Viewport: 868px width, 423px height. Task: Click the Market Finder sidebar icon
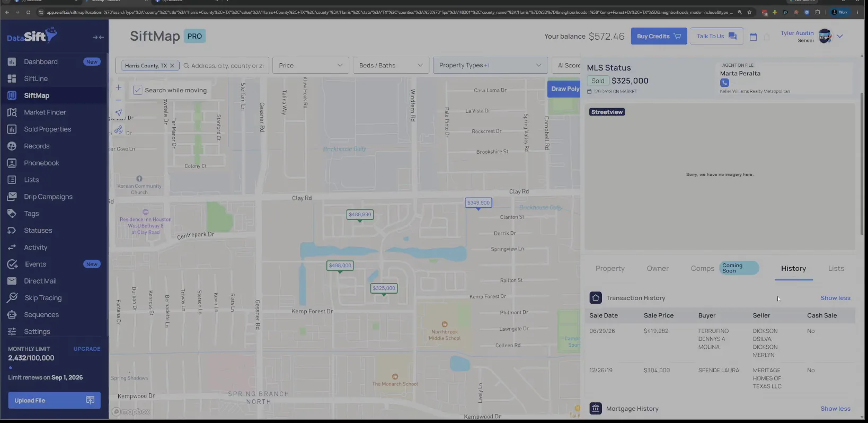[12, 112]
